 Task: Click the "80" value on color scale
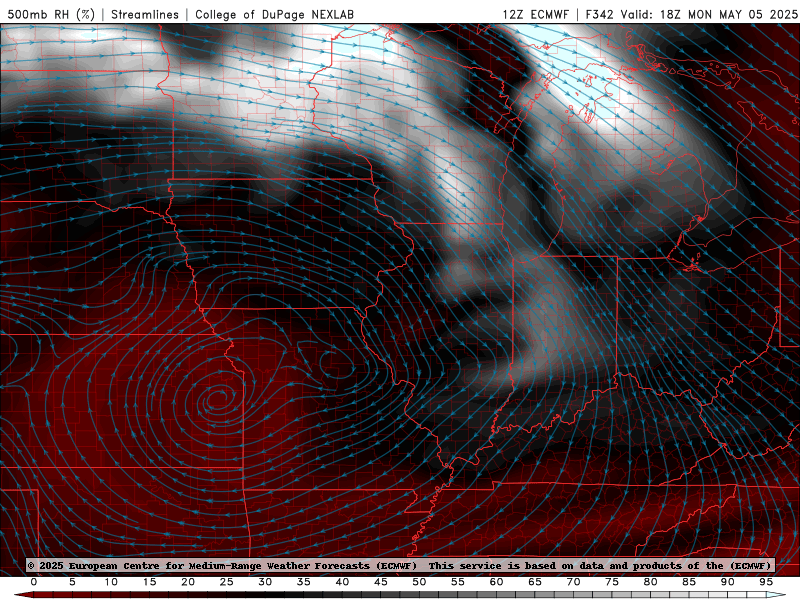click(651, 582)
